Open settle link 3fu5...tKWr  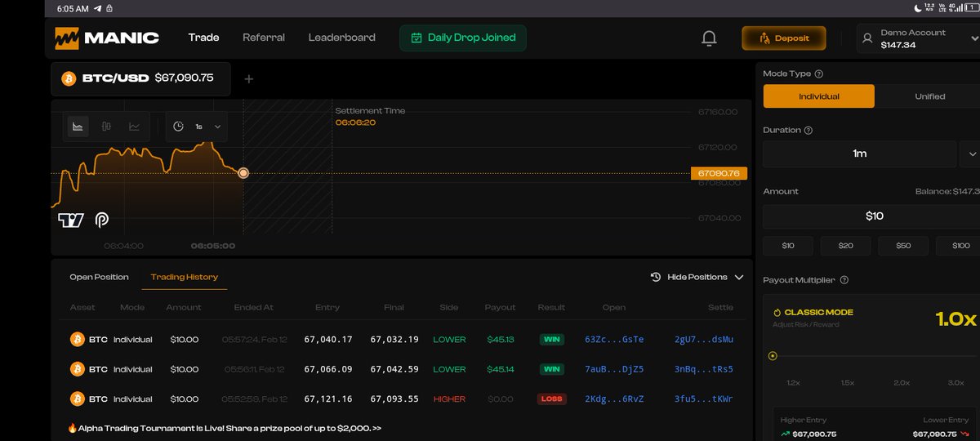[x=704, y=399]
